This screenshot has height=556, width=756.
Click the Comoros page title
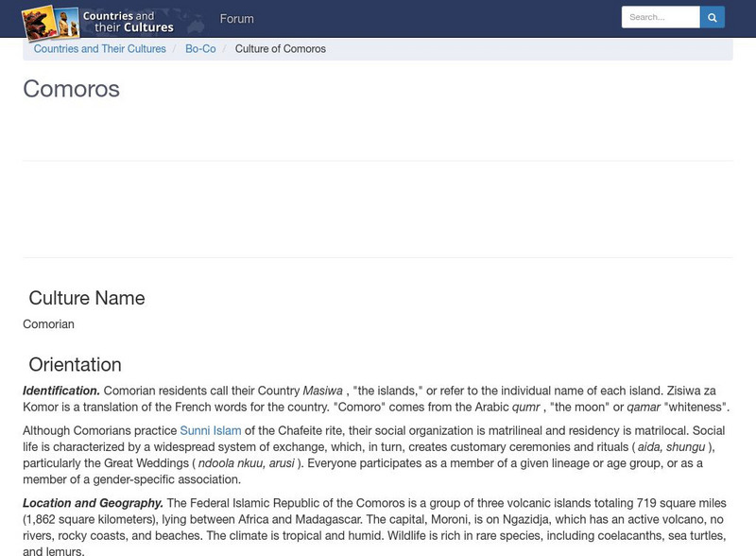(x=71, y=89)
